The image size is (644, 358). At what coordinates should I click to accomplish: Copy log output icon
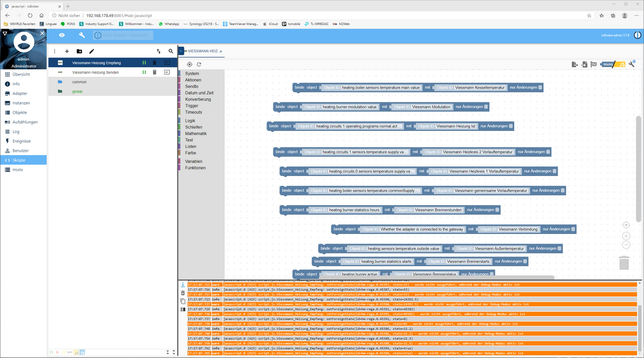coord(182,301)
